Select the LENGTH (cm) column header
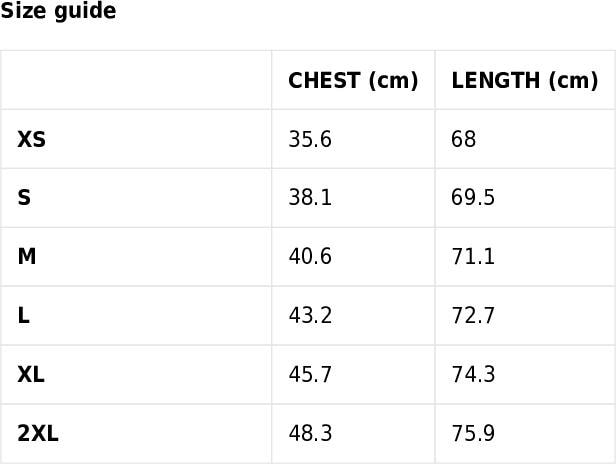Viewport: 616px width, 464px height. pyautogui.click(x=525, y=80)
